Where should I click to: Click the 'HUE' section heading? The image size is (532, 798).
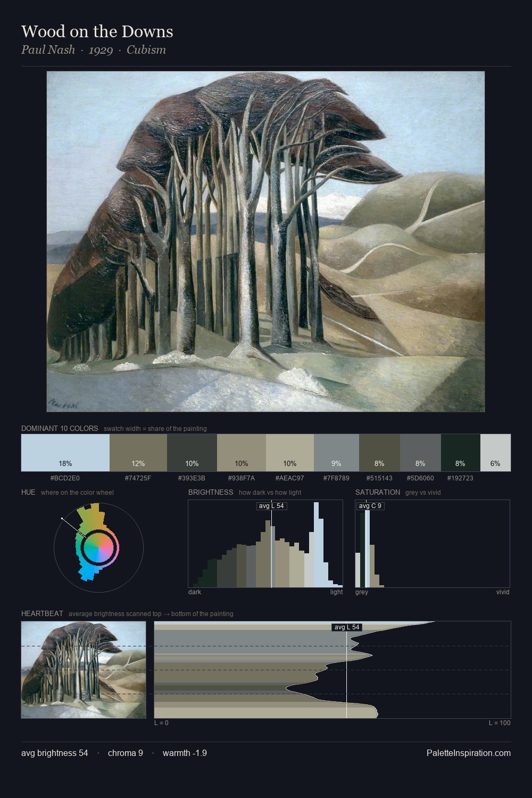click(28, 492)
